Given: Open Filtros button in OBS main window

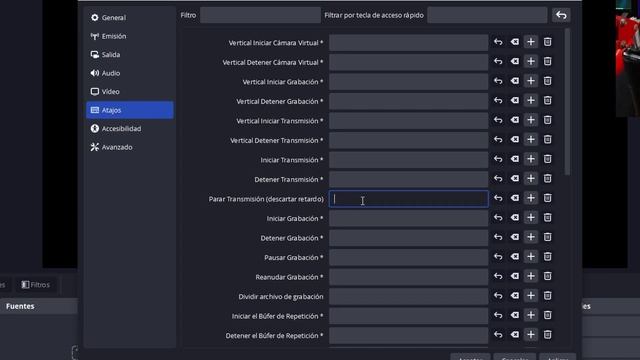Looking at the screenshot, I should 36,285.
